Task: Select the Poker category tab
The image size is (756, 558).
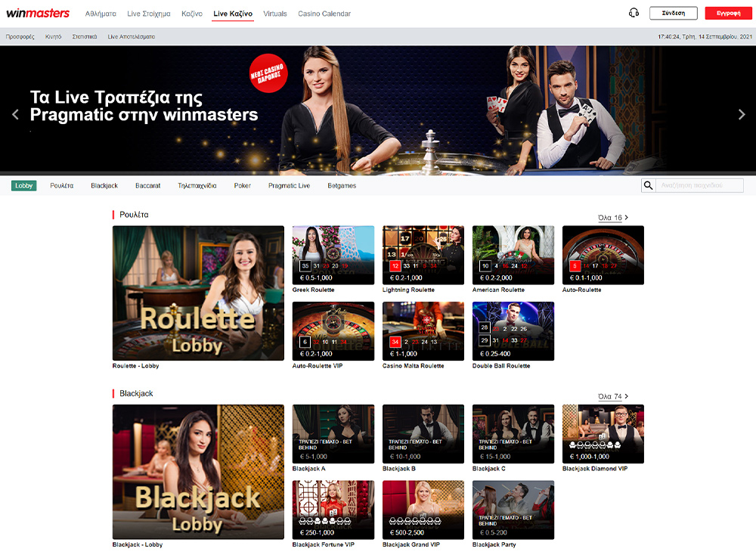Action: (242, 186)
